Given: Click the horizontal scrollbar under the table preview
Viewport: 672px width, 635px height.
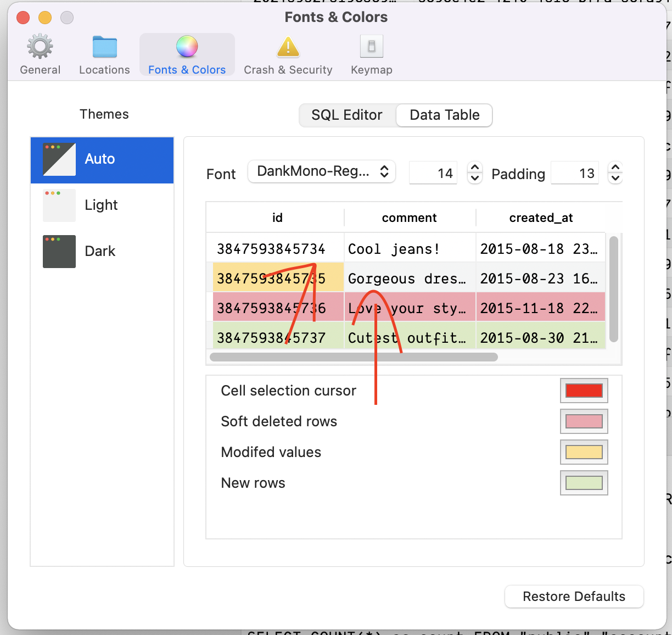Looking at the screenshot, I should point(353,357).
